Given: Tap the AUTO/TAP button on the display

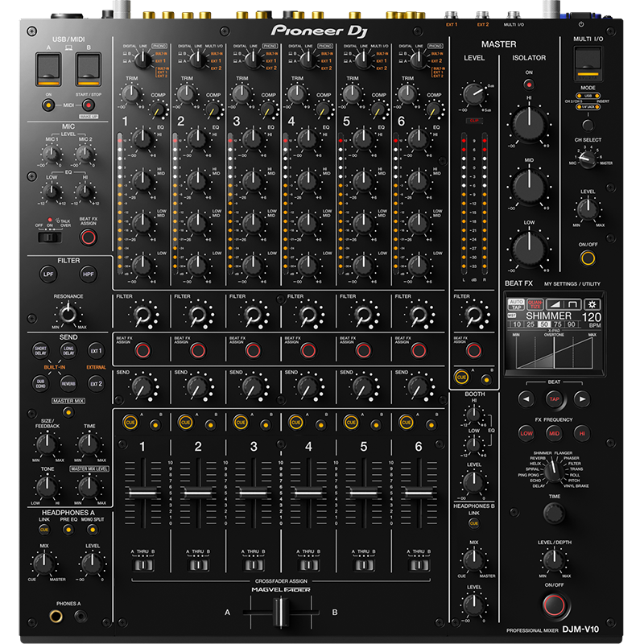Looking at the screenshot, I should (x=516, y=304).
